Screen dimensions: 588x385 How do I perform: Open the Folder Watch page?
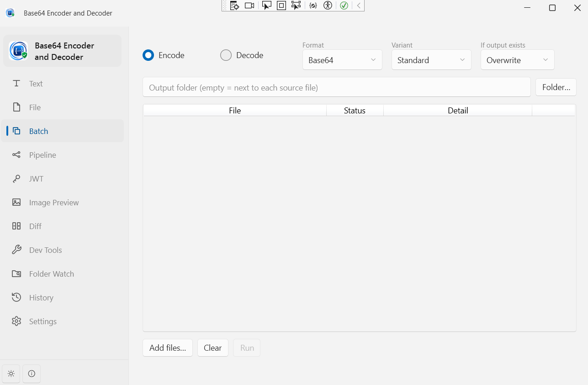point(62,274)
